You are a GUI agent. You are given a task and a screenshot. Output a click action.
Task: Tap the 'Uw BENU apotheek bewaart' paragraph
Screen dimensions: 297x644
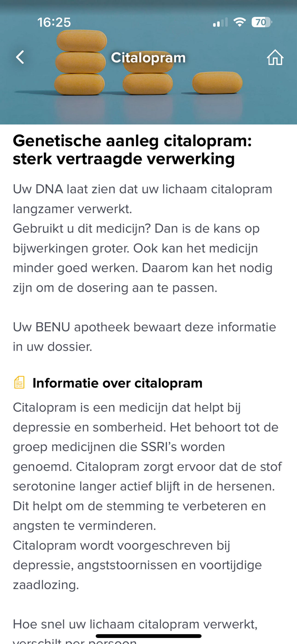(144, 337)
